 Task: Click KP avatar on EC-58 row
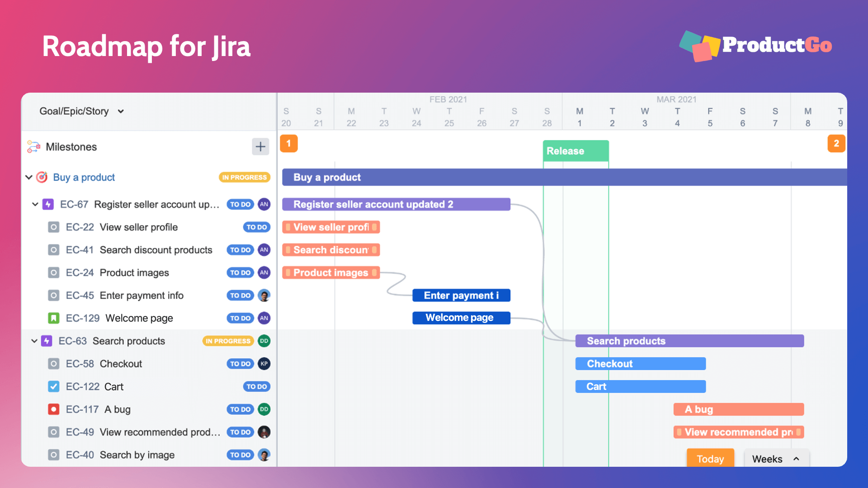pos(264,364)
